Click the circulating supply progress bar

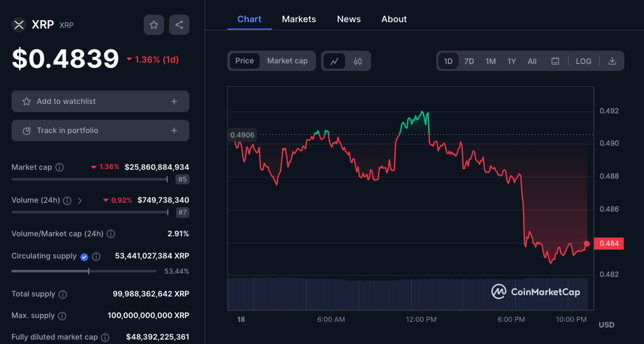84,271
